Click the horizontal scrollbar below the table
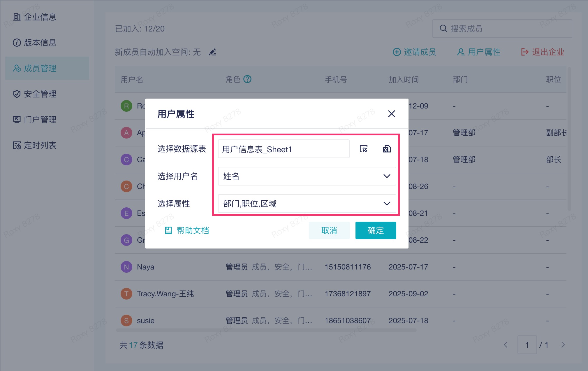 (266, 330)
